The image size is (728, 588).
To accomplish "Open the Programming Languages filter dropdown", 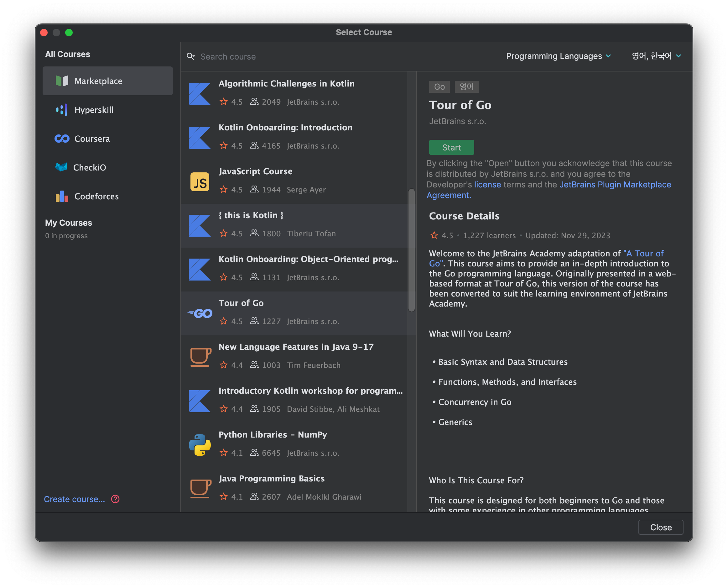I will 558,56.
